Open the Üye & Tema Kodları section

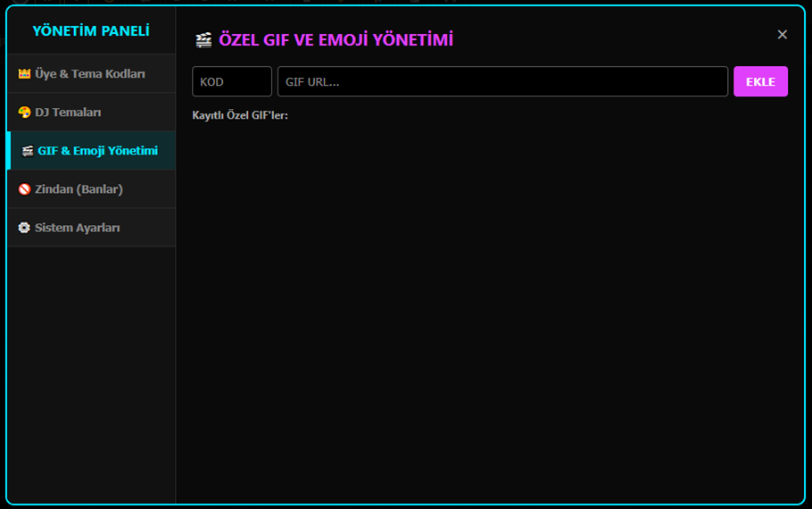[x=92, y=73]
